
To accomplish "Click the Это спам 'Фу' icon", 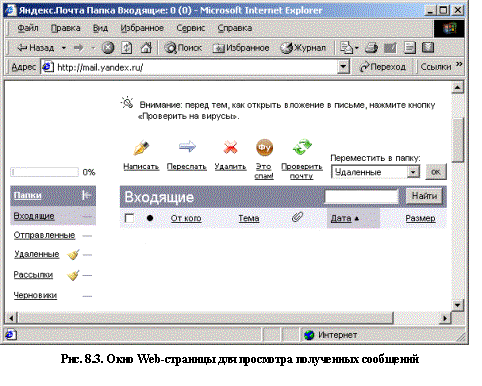I will pyautogui.click(x=264, y=147).
